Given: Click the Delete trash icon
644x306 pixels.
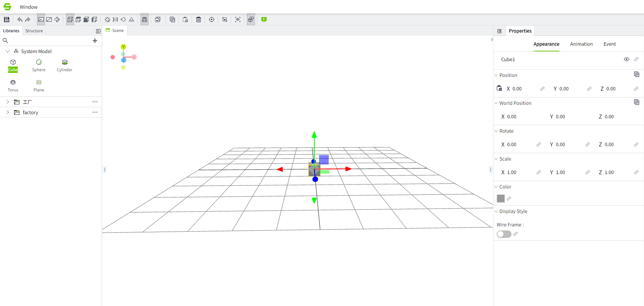Looking at the screenshot, I should (199, 19).
